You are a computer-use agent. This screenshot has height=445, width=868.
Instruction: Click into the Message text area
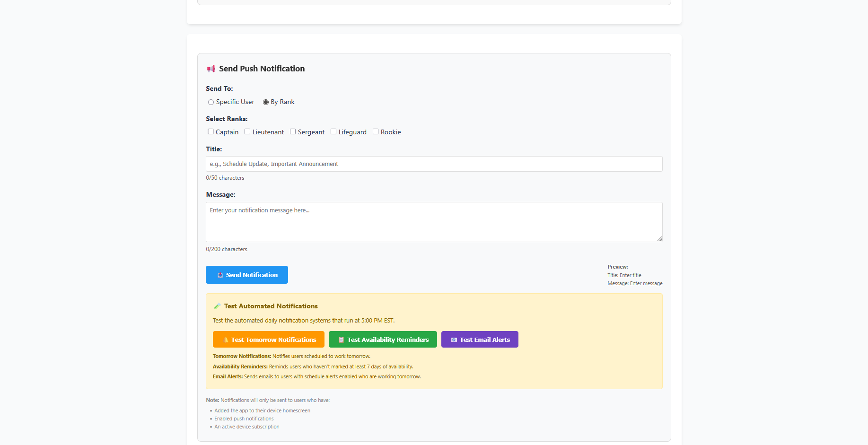click(x=434, y=222)
